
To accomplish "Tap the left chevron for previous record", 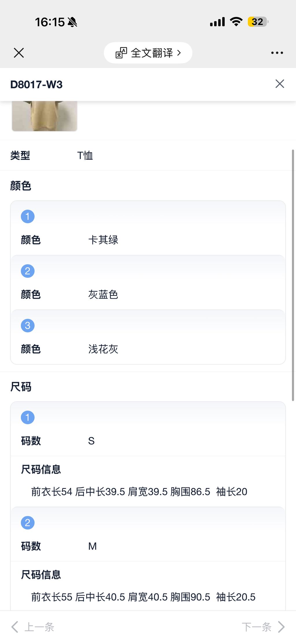I will pos(15,627).
